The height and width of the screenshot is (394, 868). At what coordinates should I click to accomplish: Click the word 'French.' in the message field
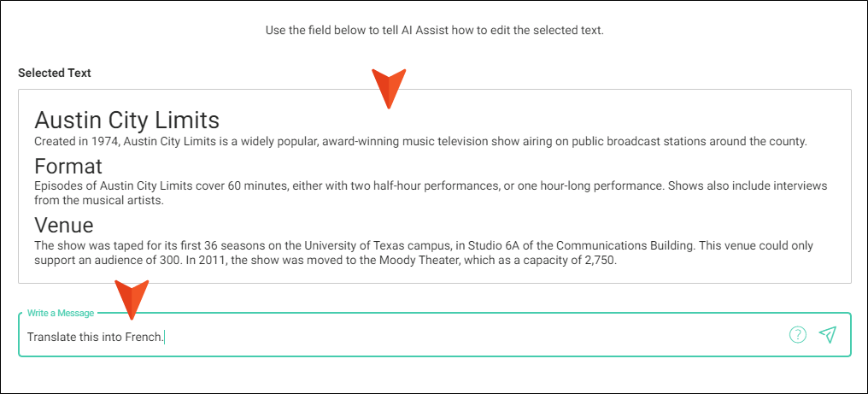[145, 337]
